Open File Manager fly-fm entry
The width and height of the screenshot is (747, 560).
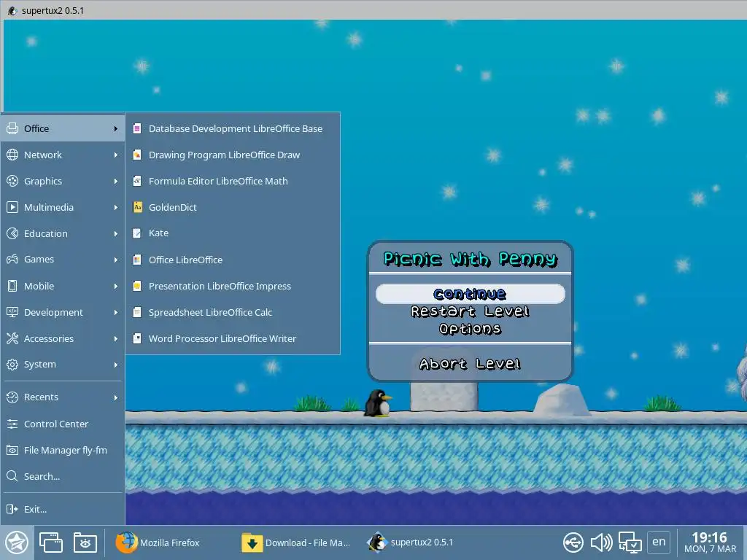click(x=63, y=450)
